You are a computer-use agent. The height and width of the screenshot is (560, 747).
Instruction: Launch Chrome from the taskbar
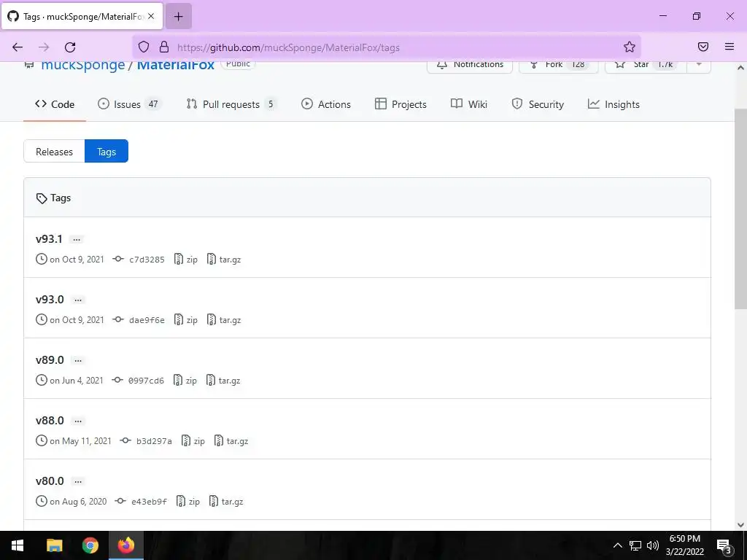(x=90, y=545)
